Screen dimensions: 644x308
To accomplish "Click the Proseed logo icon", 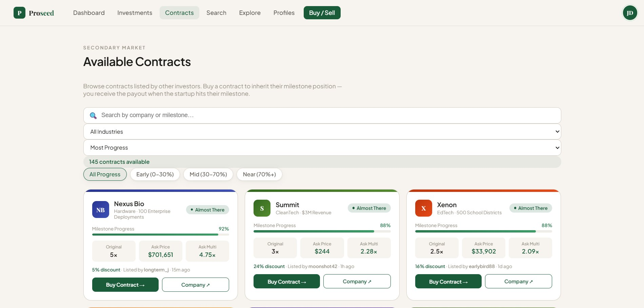I will click(19, 13).
